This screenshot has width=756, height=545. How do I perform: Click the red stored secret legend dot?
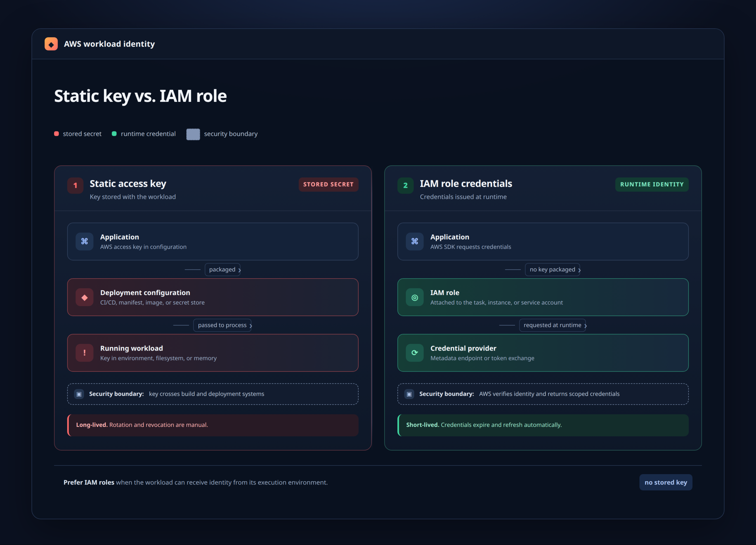point(56,134)
